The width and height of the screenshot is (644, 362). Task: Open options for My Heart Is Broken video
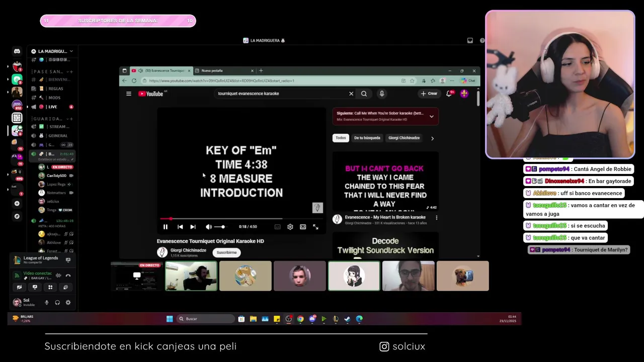coord(436,218)
